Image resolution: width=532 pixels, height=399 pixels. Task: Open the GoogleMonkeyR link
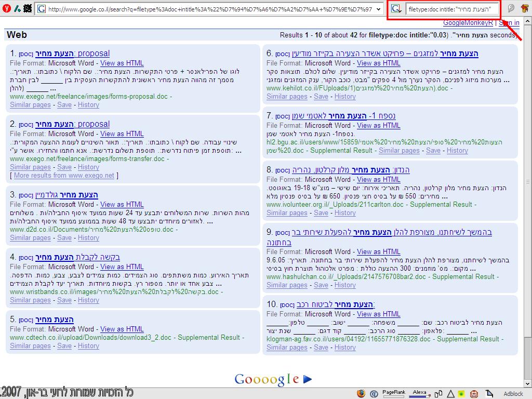pyautogui.click(x=468, y=23)
